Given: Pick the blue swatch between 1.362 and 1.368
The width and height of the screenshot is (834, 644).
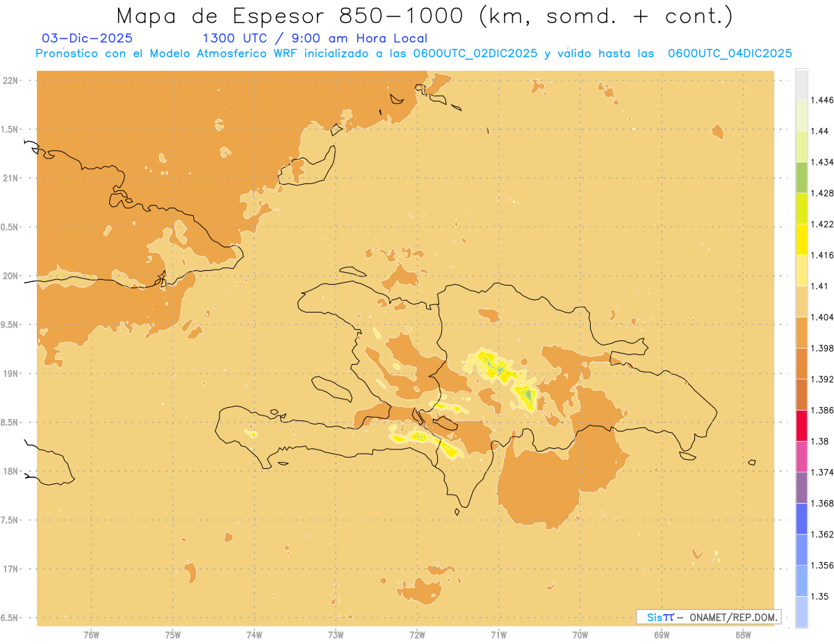Looking at the screenshot, I should [801, 519].
